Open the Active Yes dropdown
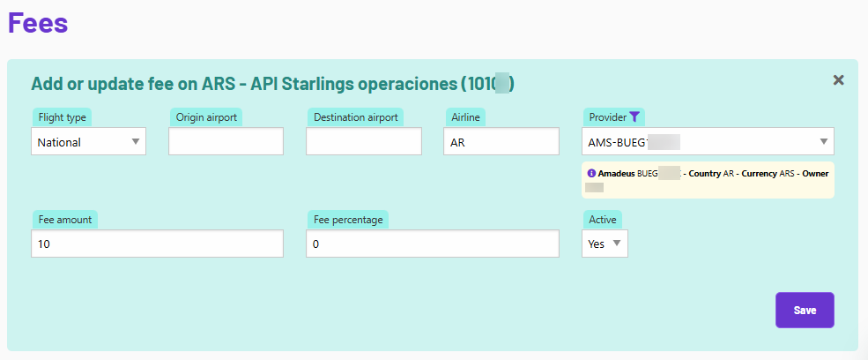 point(605,244)
